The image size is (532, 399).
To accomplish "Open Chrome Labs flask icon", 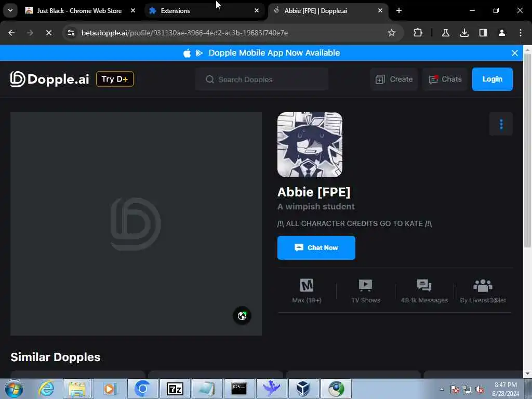I will click(445, 33).
